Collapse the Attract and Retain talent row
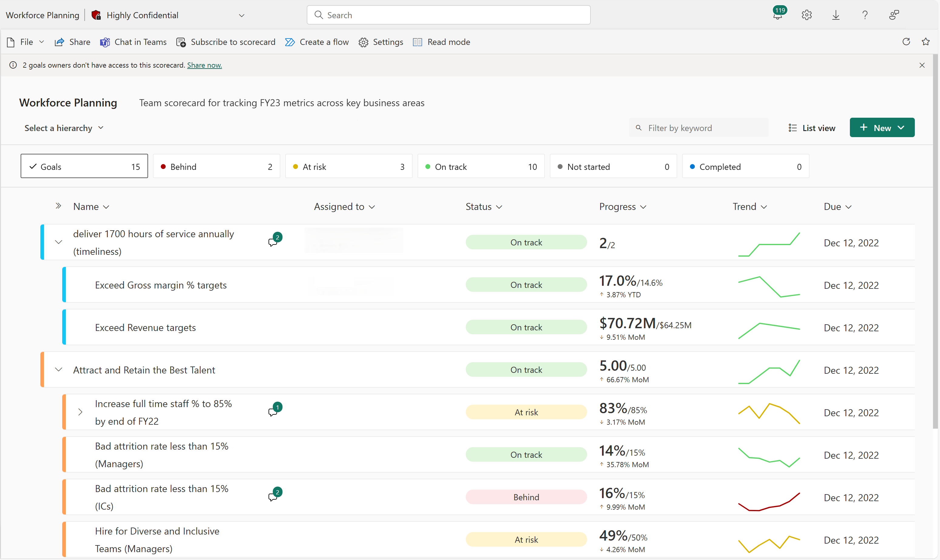Screen dimensions: 940x560 58,369
